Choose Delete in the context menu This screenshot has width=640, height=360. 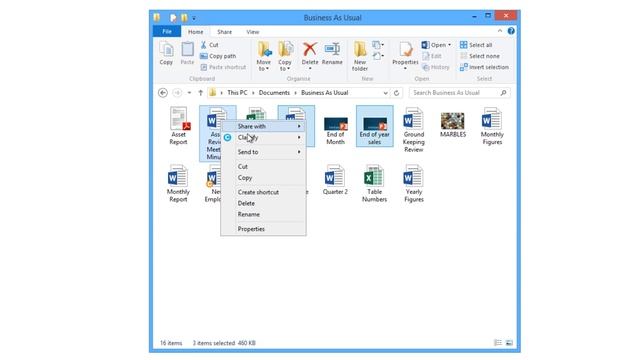263,203
